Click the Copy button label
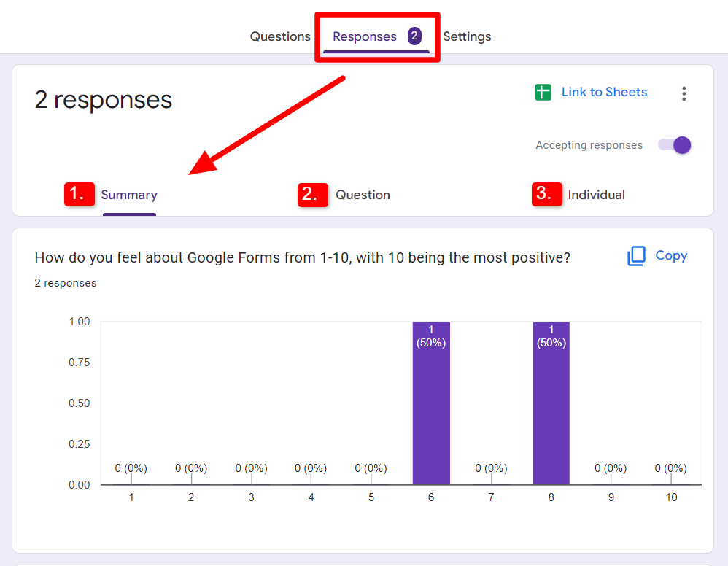Image resolution: width=728 pixels, height=566 pixels. point(671,255)
